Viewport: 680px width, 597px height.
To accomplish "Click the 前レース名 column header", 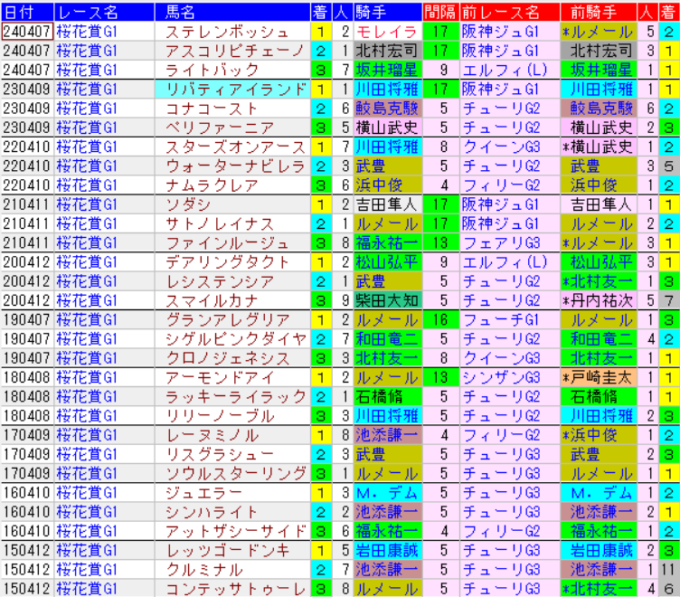I will 510,12.
